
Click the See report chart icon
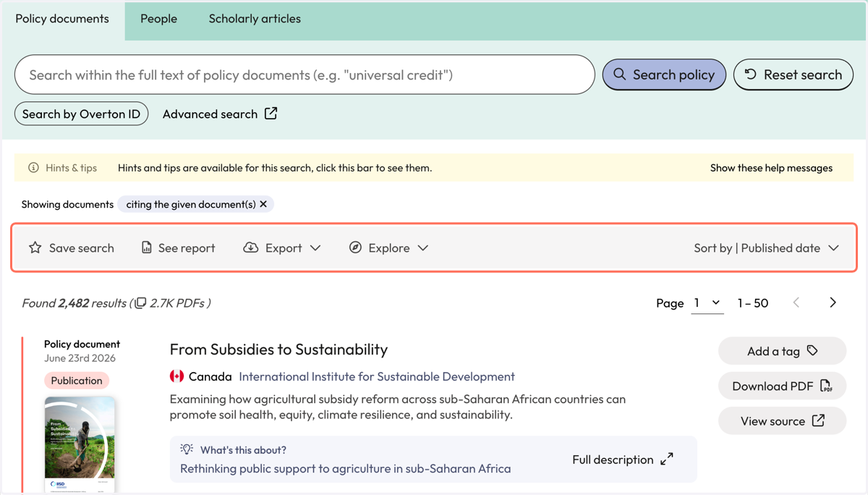[x=146, y=247]
